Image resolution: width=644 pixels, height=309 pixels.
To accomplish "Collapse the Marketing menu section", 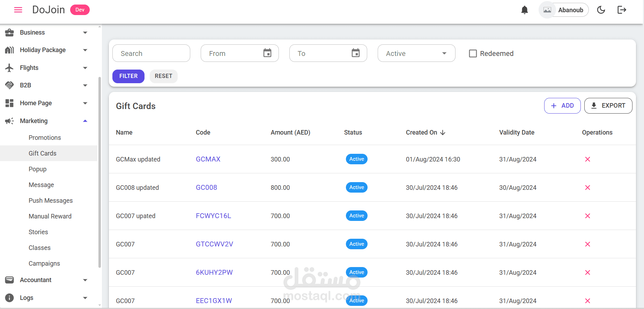I will coord(85,121).
